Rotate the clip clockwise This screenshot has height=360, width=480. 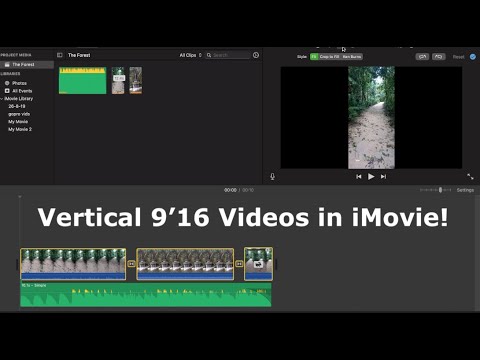[x=439, y=57]
